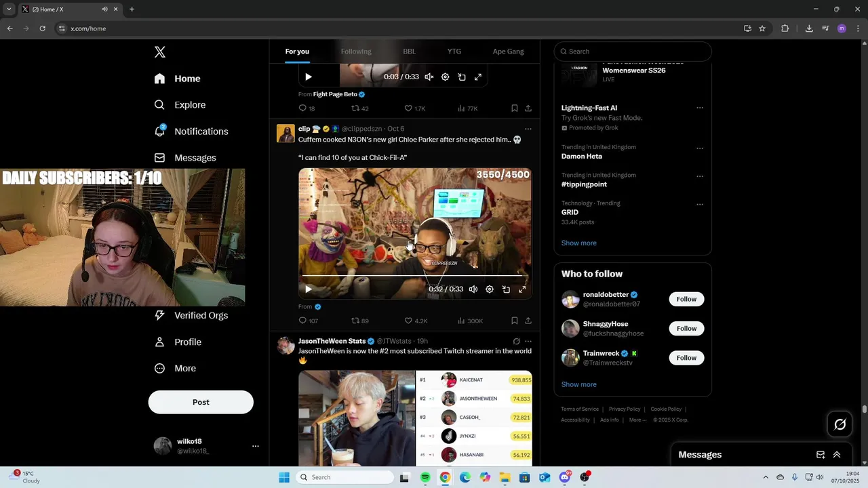Screen dimensions: 868x488
Task: Open clip's profile avatar
Action: tap(285, 133)
